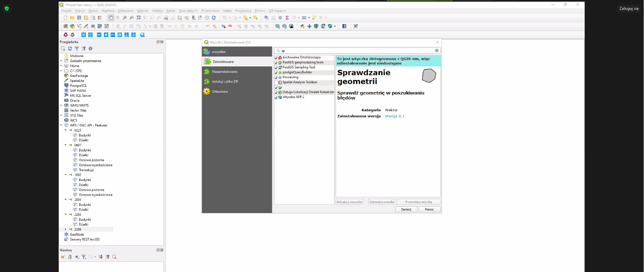Click the Open Project folder icon
Image resolution: width=644 pixels, height=272 pixels.
click(x=72, y=18)
